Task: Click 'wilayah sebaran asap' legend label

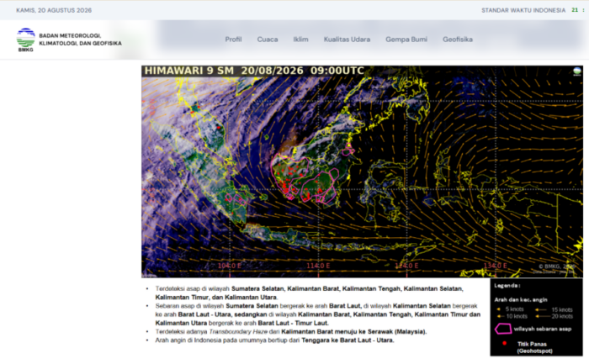Action: [543, 329]
